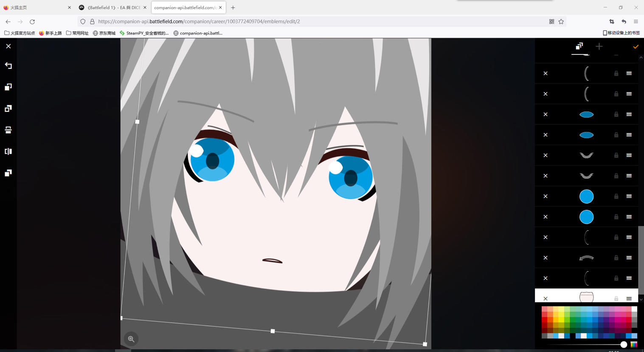Bookmark this page with the star icon
The image size is (644, 352).
[561, 21]
